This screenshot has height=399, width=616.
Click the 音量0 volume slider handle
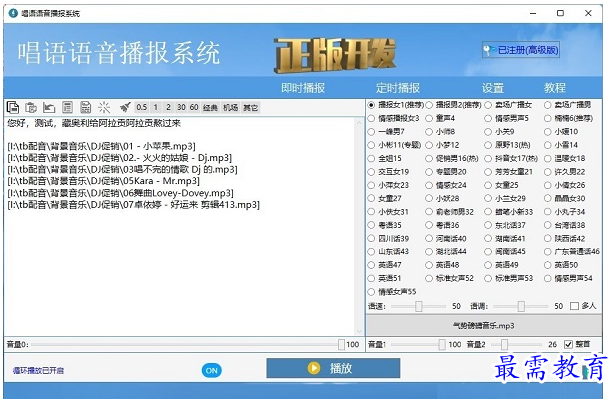pos(341,345)
